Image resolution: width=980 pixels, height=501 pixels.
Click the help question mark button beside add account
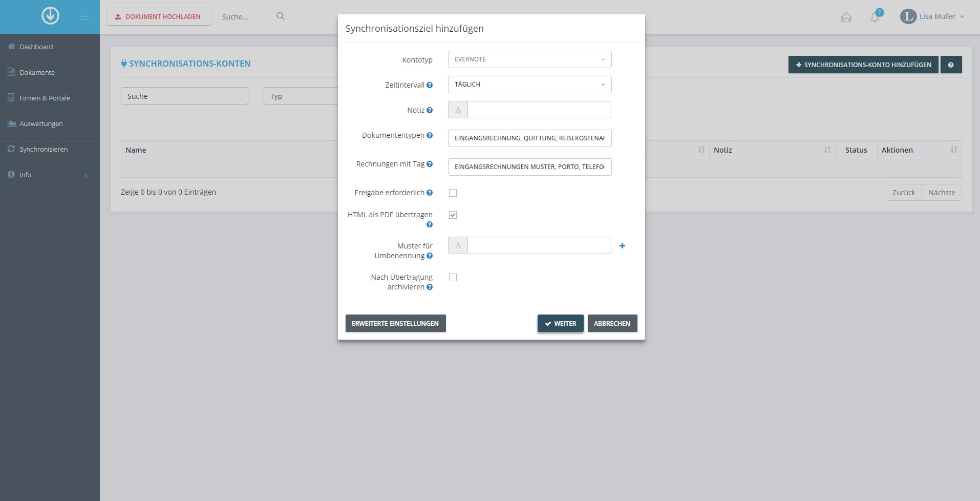(951, 65)
